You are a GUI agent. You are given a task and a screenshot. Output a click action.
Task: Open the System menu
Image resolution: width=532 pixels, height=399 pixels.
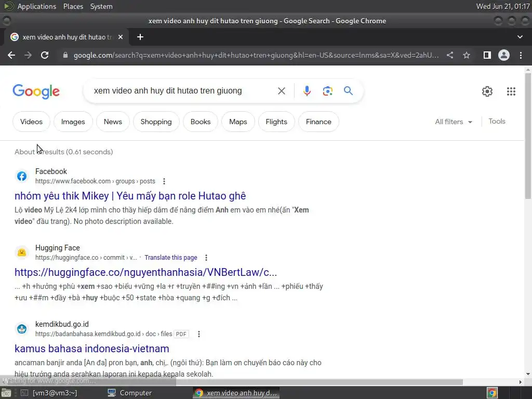pos(101,6)
